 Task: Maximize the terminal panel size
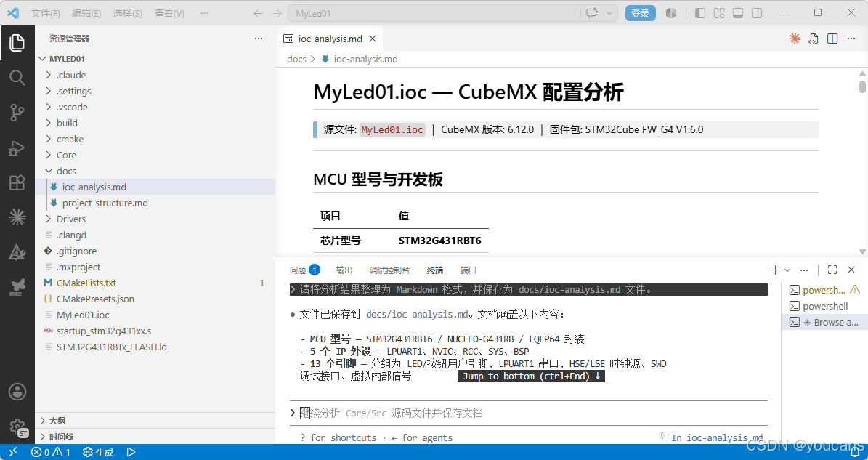coord(832,270)
